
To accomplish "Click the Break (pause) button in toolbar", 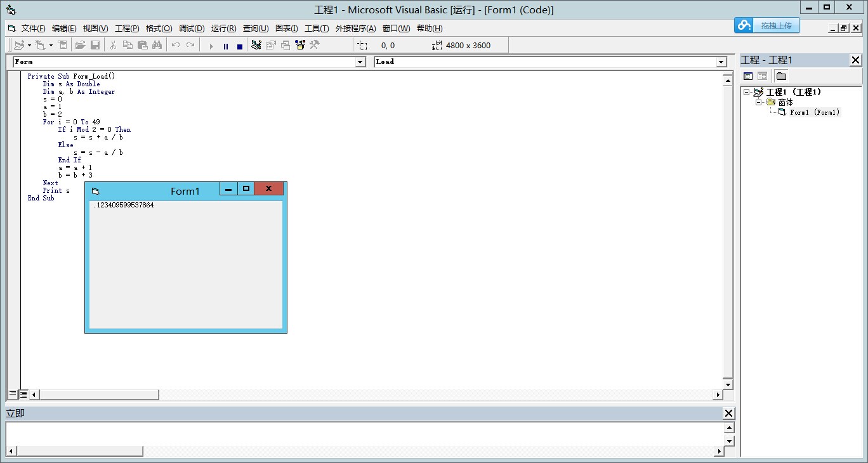I will [x=226, y=46].
